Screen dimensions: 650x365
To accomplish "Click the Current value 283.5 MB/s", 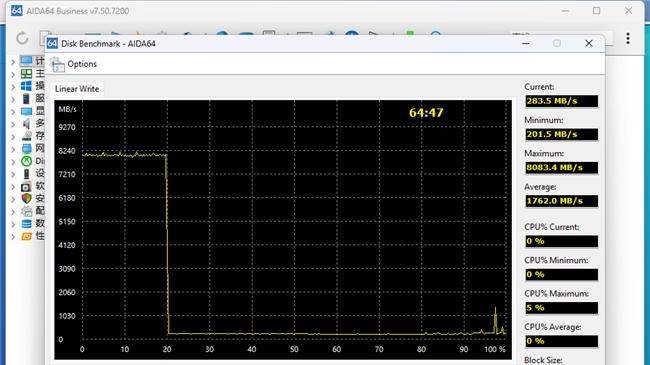I will point(561,101).
